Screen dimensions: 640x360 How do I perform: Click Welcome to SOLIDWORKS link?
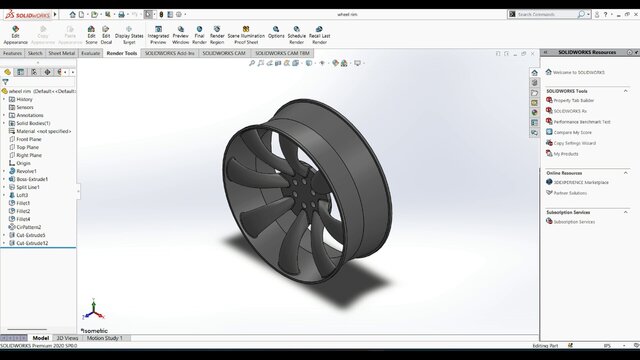(579, 72)
